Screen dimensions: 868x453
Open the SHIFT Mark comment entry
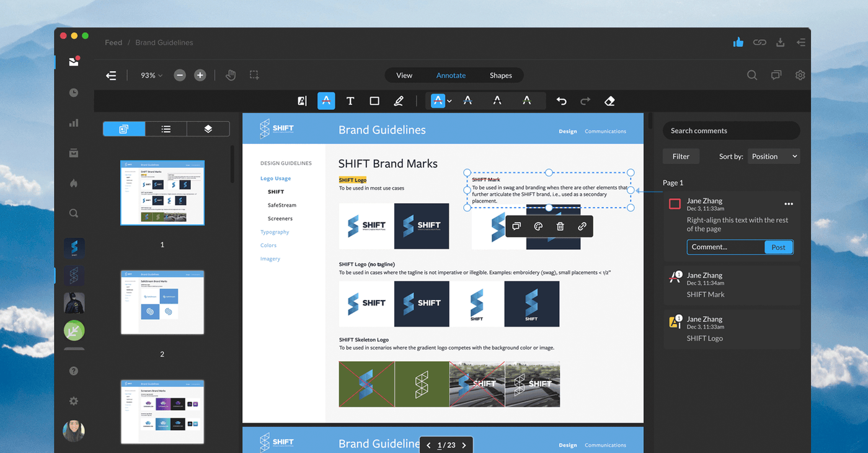pyautogui.click(x=732, y=285)
